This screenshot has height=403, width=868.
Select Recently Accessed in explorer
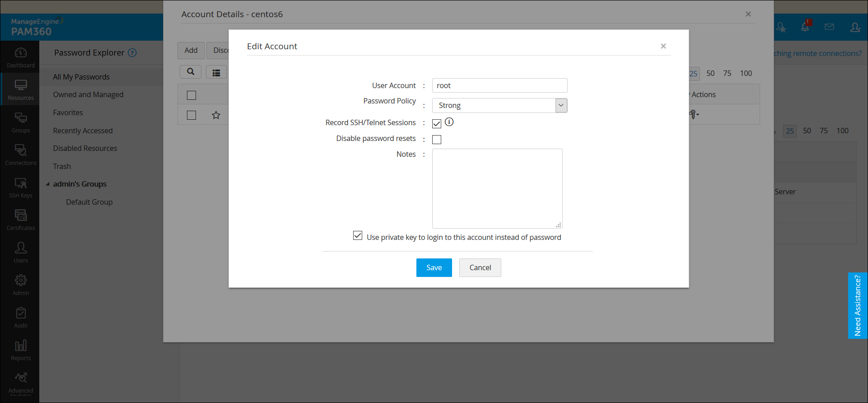tap(83, 131)
